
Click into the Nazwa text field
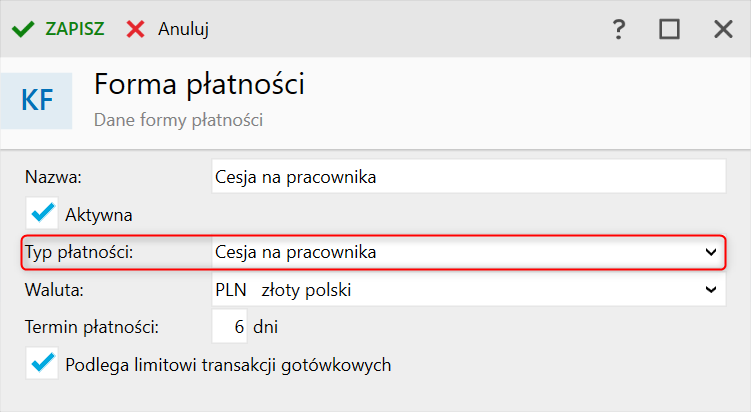469,177
